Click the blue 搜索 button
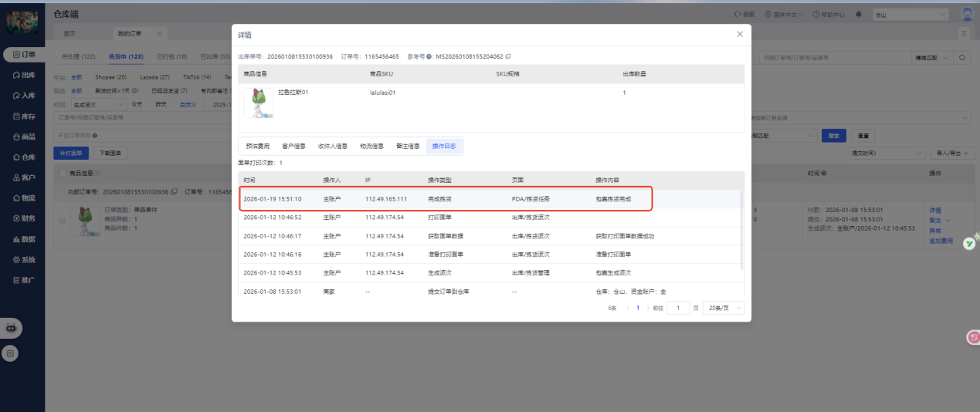The width and height of the screenshot is (980, 412). 833,135
